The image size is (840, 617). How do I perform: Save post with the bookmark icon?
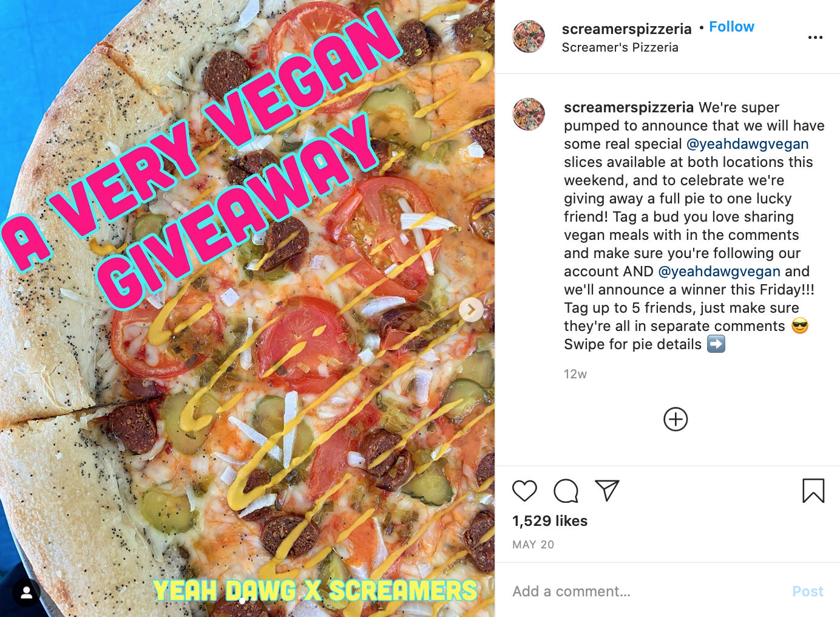click(x=813, y=491)
